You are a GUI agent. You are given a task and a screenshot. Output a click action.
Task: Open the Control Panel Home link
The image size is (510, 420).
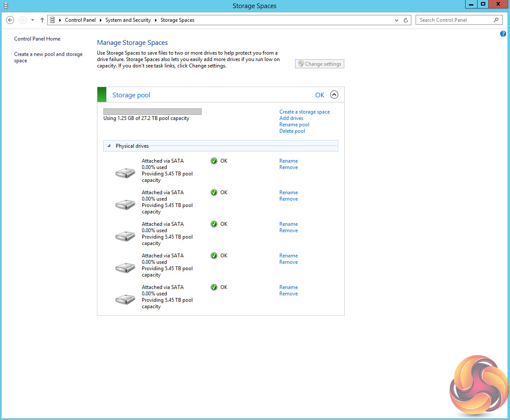pos(38,39)
